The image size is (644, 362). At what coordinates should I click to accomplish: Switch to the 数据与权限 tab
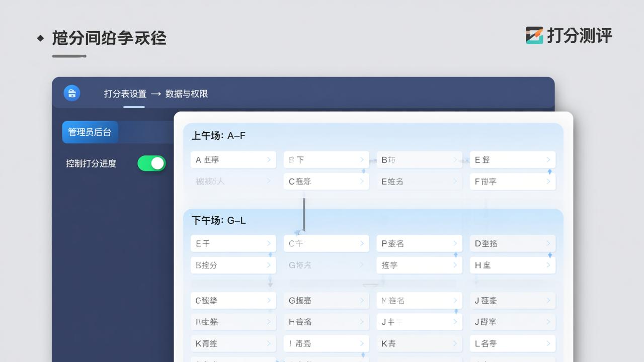pos(187,94)
